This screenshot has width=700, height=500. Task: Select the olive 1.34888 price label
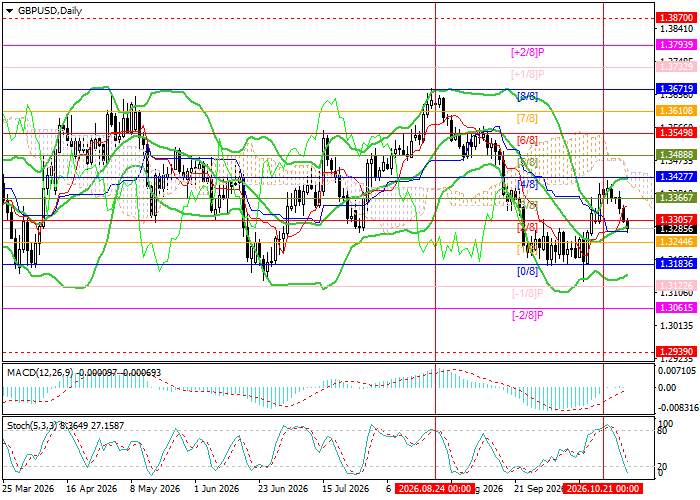click(x=676, y=154)
